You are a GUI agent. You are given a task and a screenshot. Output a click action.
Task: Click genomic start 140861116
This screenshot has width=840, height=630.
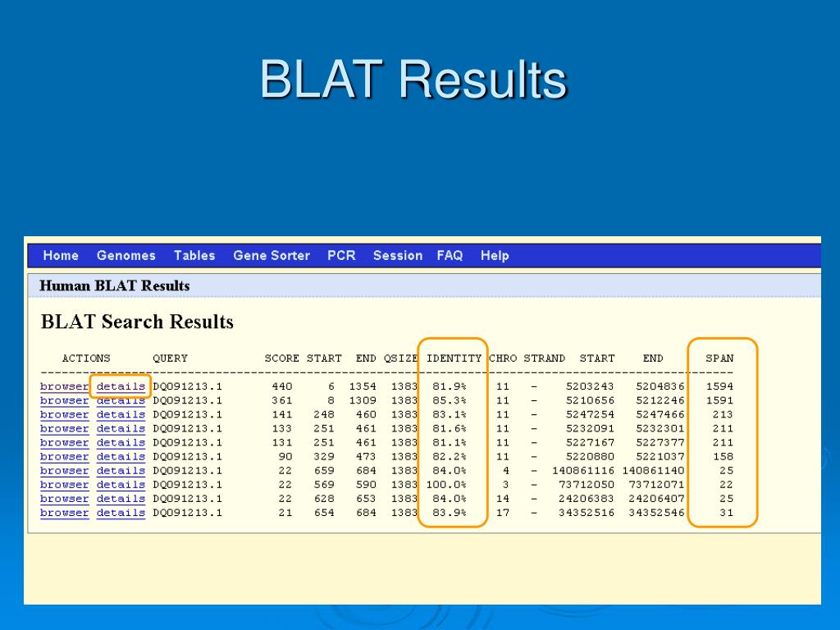click(583, 470)
